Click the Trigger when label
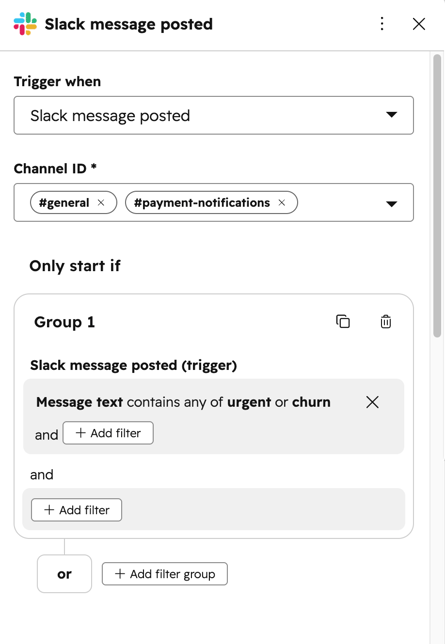 click(57, 81)
